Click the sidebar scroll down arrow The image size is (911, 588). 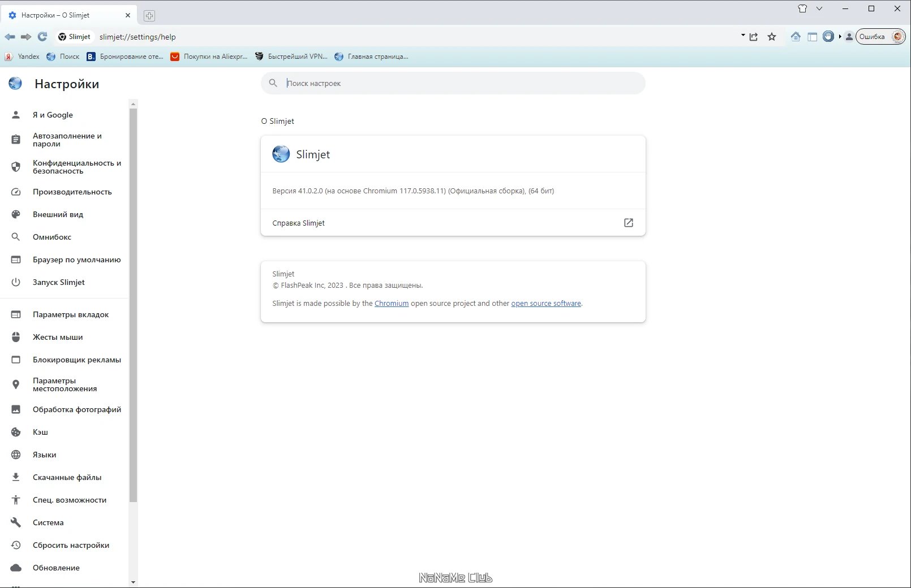[x=134, y=582]
